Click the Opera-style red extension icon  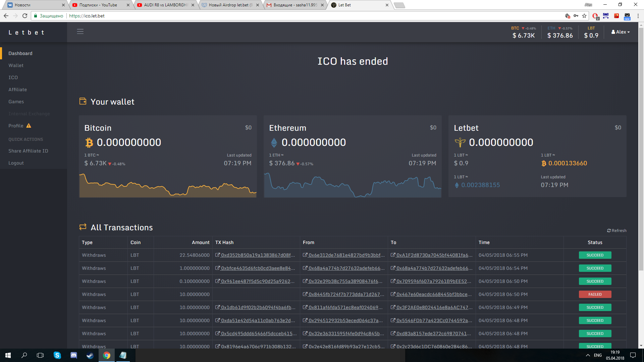click(595, 16)
